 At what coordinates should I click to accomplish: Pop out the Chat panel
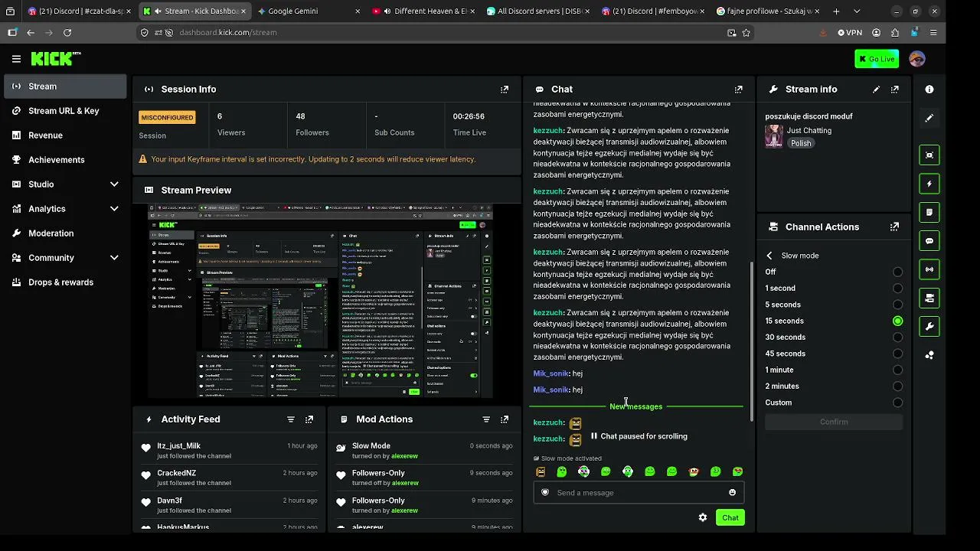[x=739, y=90]
